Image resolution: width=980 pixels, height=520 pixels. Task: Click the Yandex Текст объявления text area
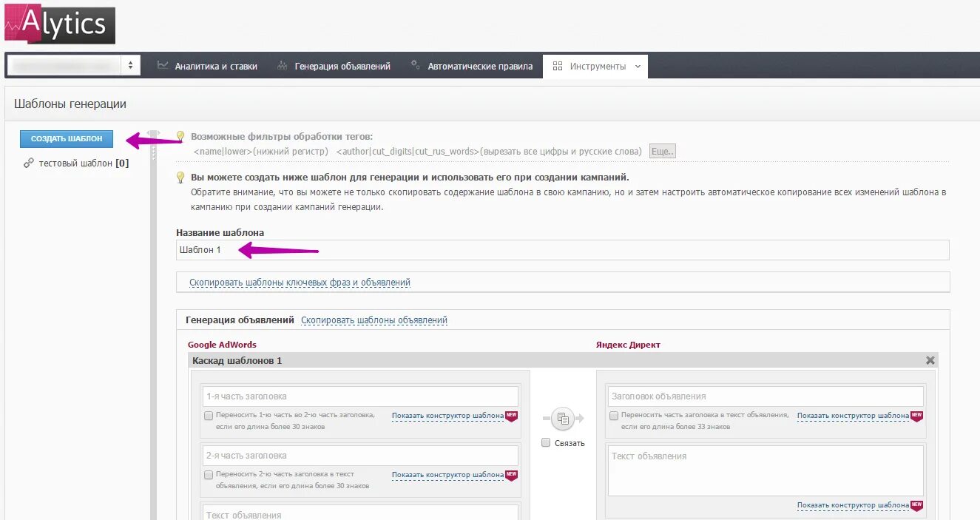point(766,470)
